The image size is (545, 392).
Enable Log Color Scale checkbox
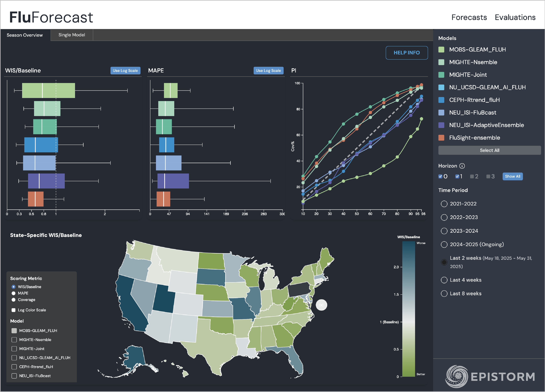point(13,310)
